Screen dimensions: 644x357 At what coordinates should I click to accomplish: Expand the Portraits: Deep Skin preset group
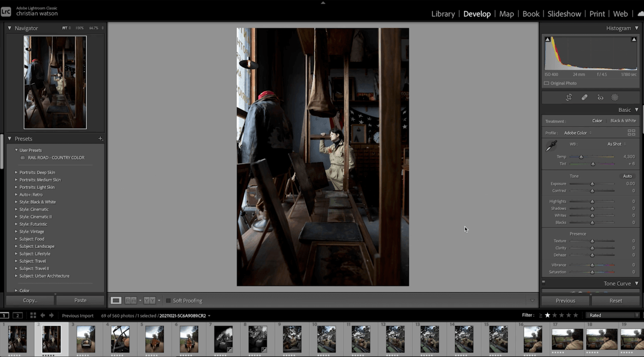tap(16, 172)
